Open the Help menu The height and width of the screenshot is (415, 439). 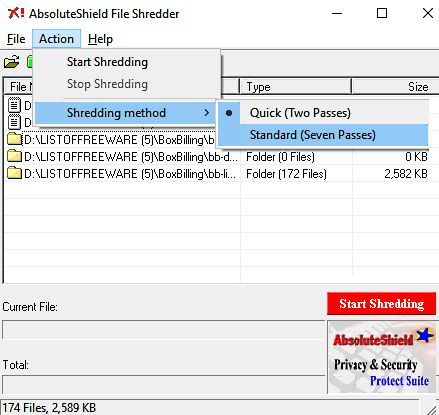pos(100,39)
